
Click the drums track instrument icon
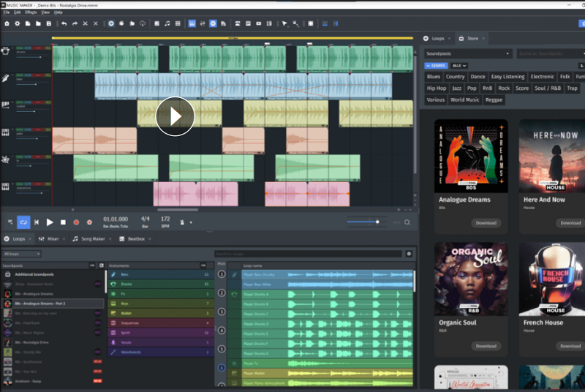[x=5, y=51]
